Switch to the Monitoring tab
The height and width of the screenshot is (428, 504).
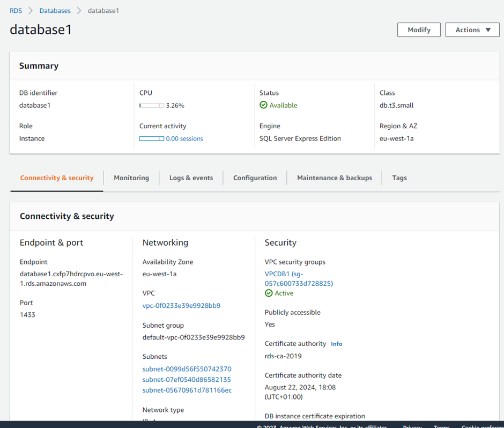tap(131, 178)
